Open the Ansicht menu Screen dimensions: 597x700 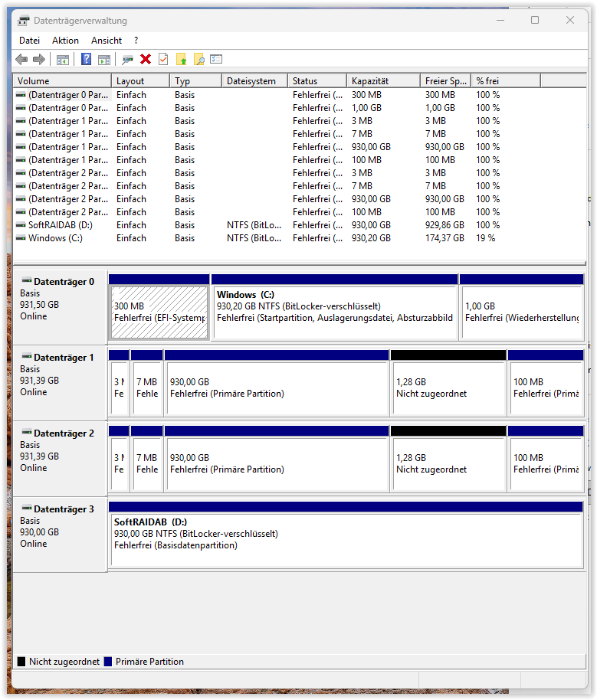(x=107, y=41)
